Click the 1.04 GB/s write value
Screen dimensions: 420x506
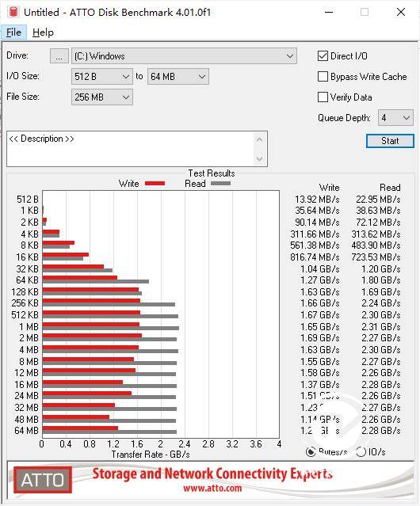coord(320,268)
